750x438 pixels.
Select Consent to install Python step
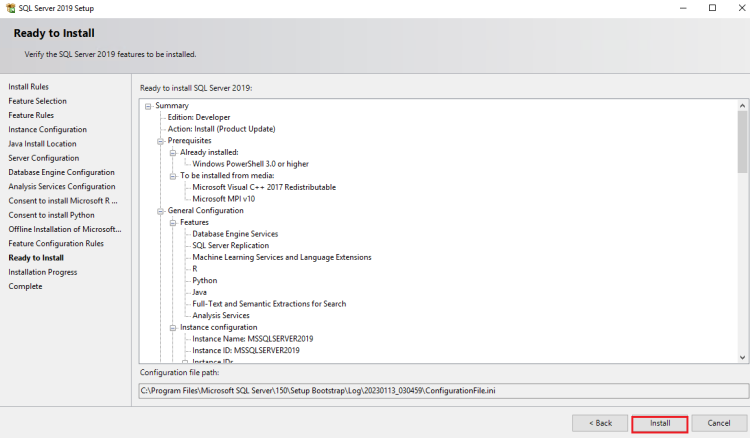[51, 215]
